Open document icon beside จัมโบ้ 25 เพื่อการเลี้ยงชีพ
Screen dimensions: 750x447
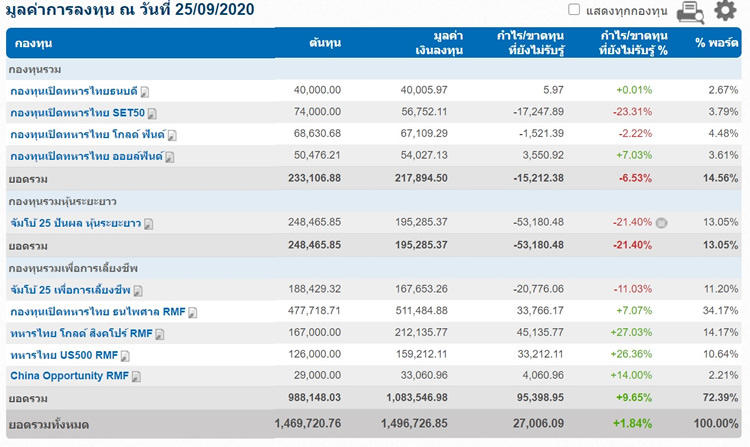pyautogui.click(x=138, y=291)
